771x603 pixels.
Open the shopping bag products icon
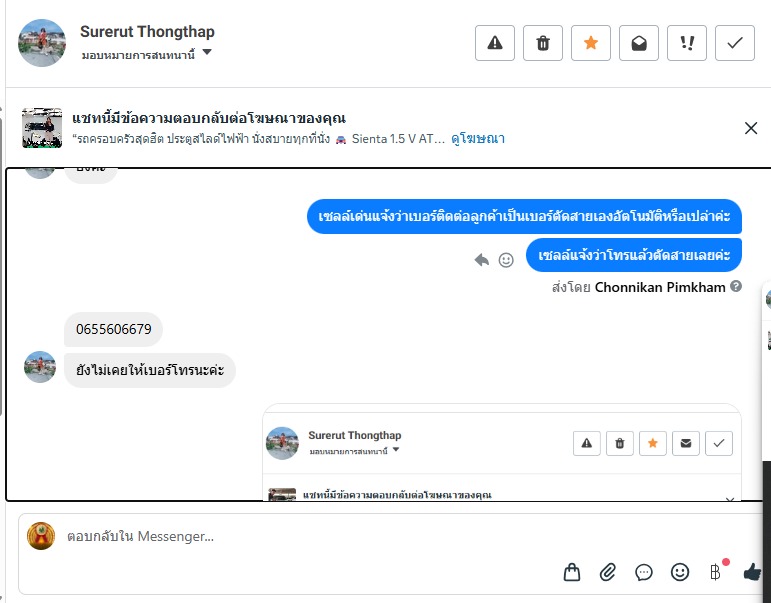click(x=571, y=572)
